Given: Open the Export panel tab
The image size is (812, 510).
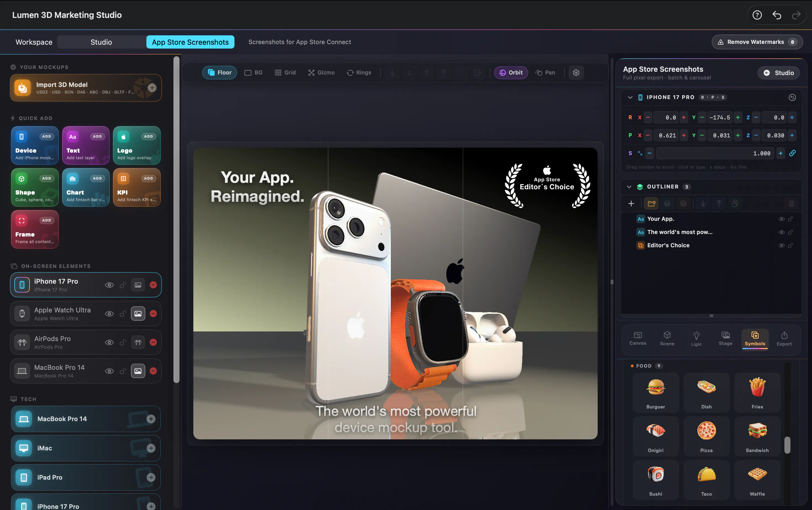Looking at the screenshot, I should pos(784,339).
